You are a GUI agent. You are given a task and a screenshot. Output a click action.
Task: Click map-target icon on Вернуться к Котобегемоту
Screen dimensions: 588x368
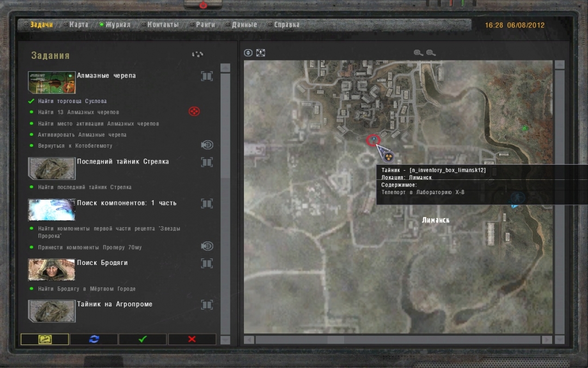[x=207, y=145]
